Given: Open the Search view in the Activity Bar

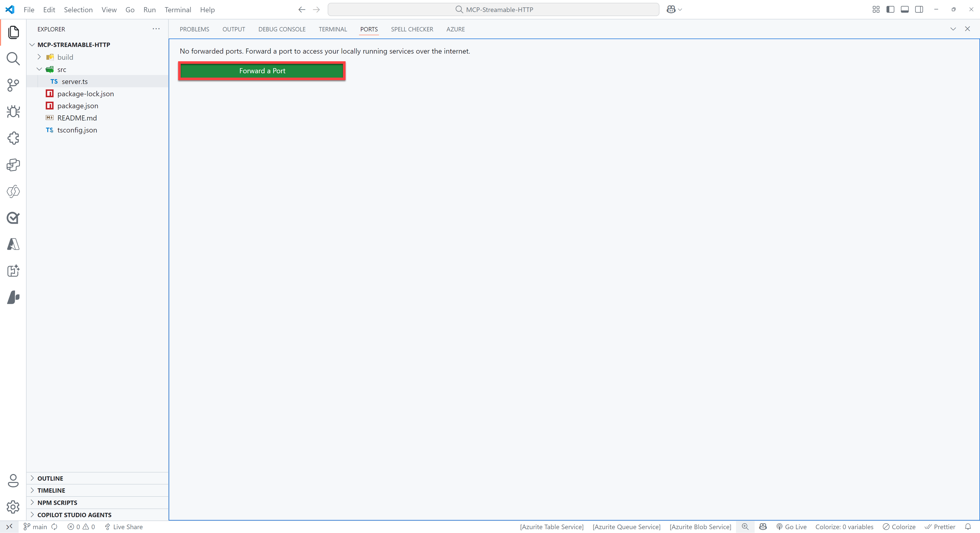Looking at the screenshot, I should (x=13, y=59).
